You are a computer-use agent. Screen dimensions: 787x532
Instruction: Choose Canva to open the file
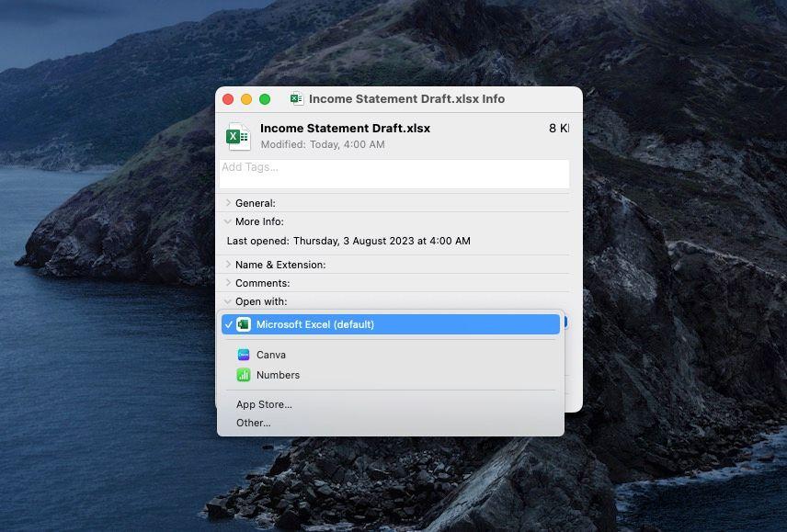pos(271,355)
